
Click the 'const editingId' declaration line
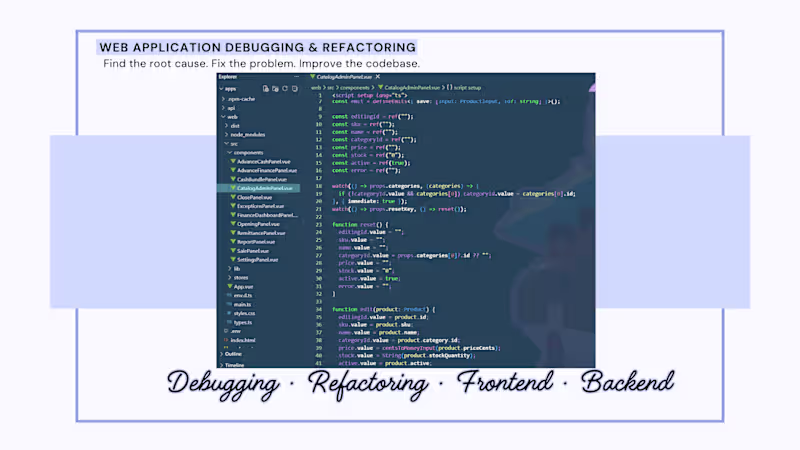pyautogui.click(x=373, y=117)
